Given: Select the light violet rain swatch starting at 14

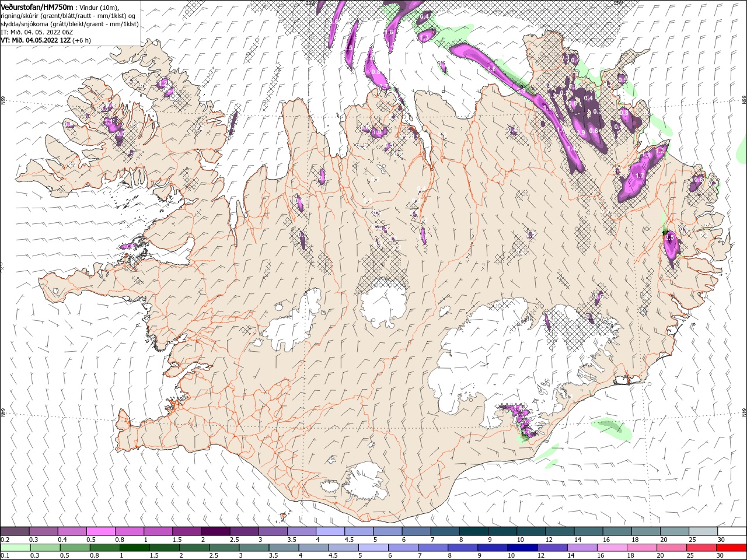Looking at the screenshot, I should tap(582, 548).
